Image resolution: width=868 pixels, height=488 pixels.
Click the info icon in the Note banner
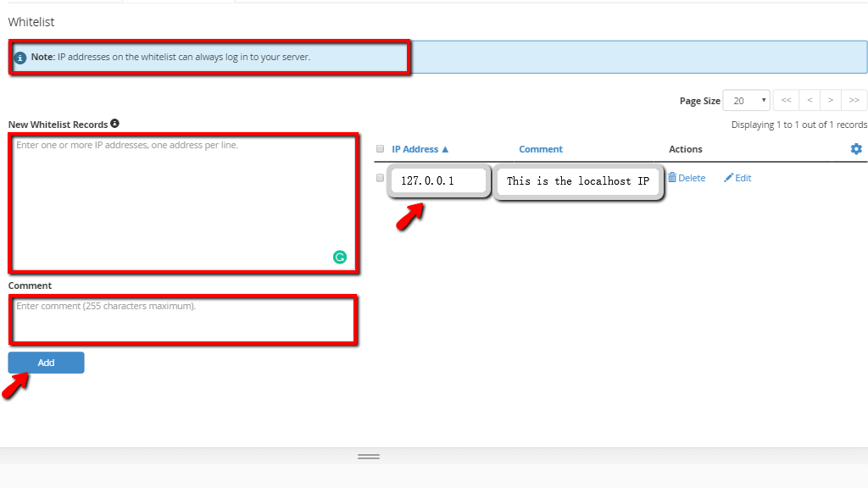coord(20,58)
